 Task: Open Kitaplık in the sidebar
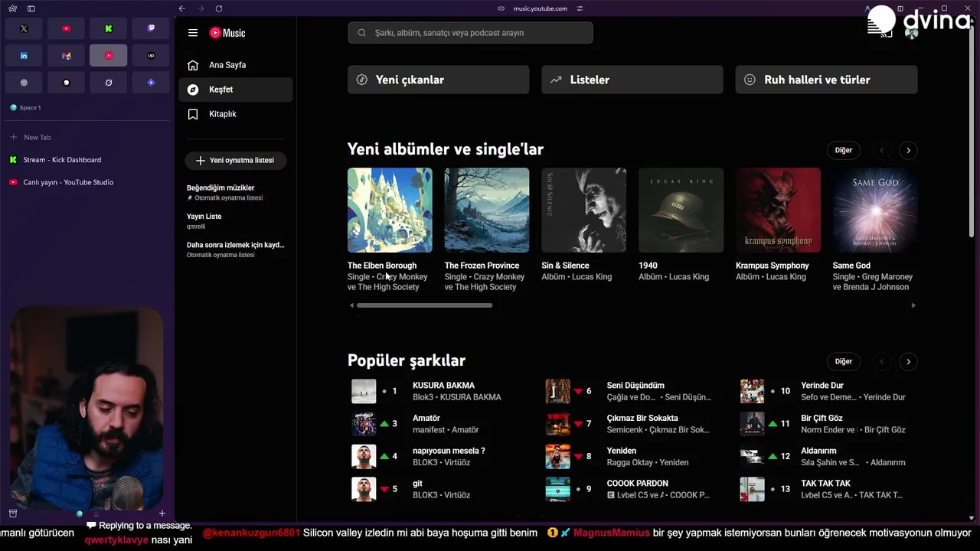click(236, 114)
